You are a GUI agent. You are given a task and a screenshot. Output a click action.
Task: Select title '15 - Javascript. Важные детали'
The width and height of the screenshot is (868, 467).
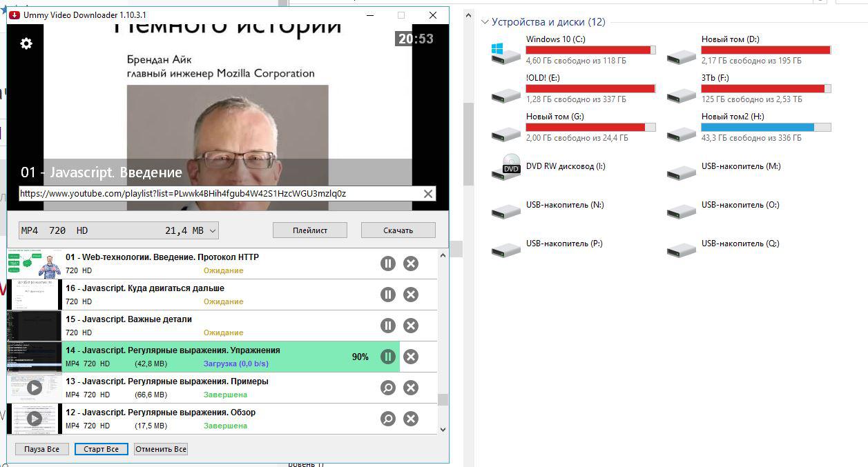click(129, 319)
